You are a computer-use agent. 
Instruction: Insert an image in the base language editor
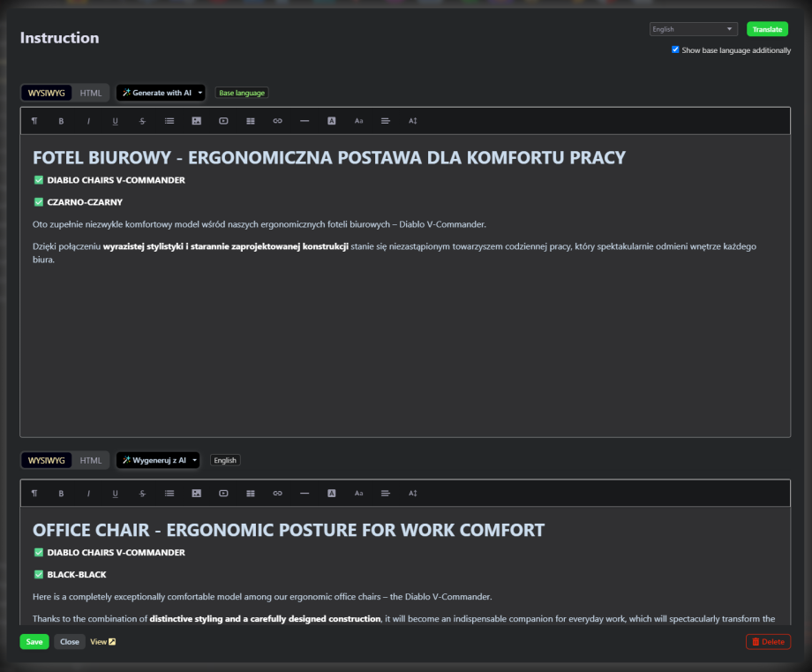coord(196,121)
